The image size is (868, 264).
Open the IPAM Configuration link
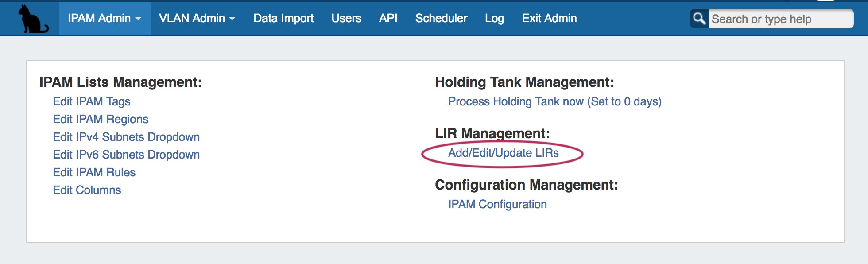click(497, 204)
